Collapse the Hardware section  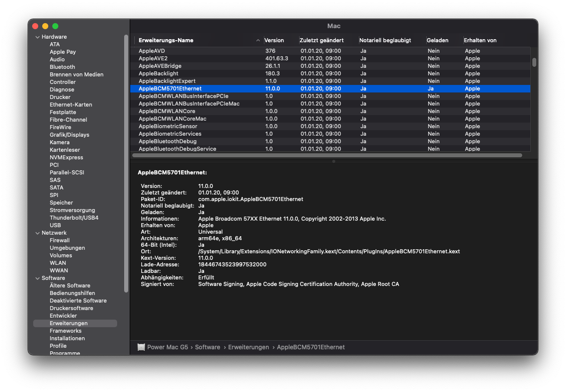coord(37,37)
